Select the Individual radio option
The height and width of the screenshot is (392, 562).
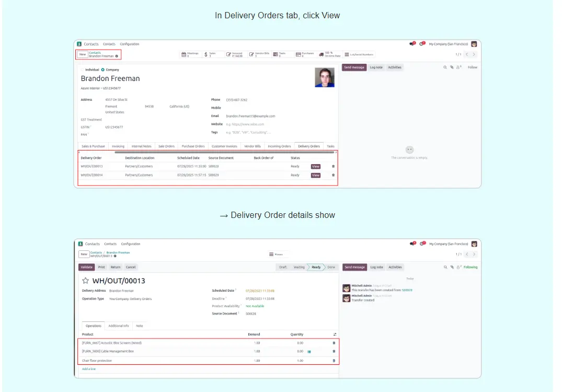[82, 70]
